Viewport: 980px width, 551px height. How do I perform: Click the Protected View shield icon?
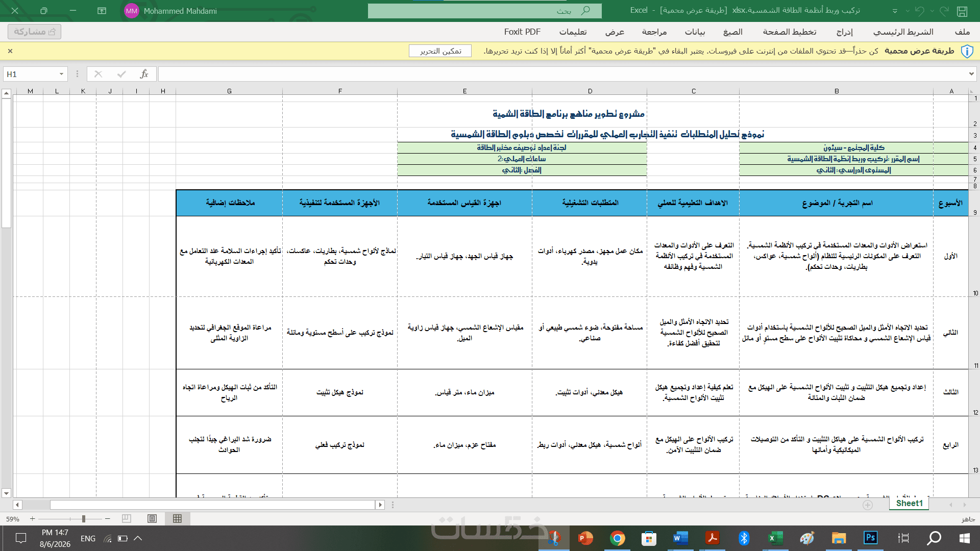pos(967,51)
